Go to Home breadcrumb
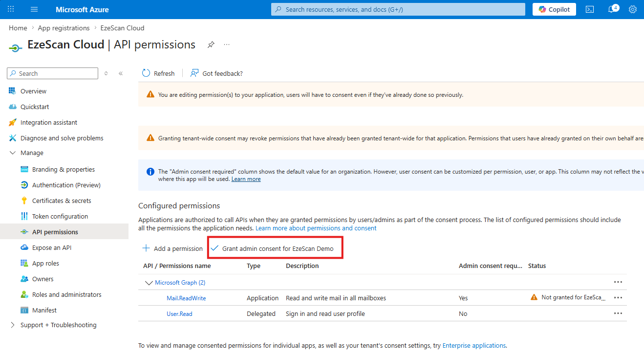644x357 pixels. point(18,28)
